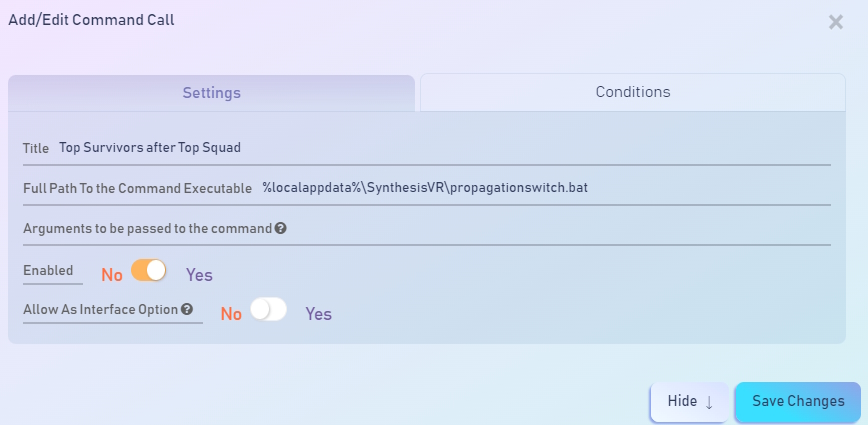Viewport: 868px width, 425px height.
Task: Click the No label for Interface Option
Action: point(231,314)
